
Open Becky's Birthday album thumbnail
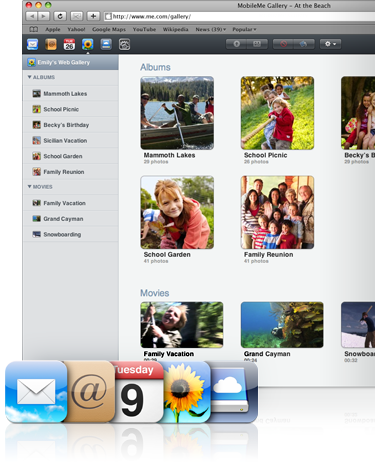[358, 113]
